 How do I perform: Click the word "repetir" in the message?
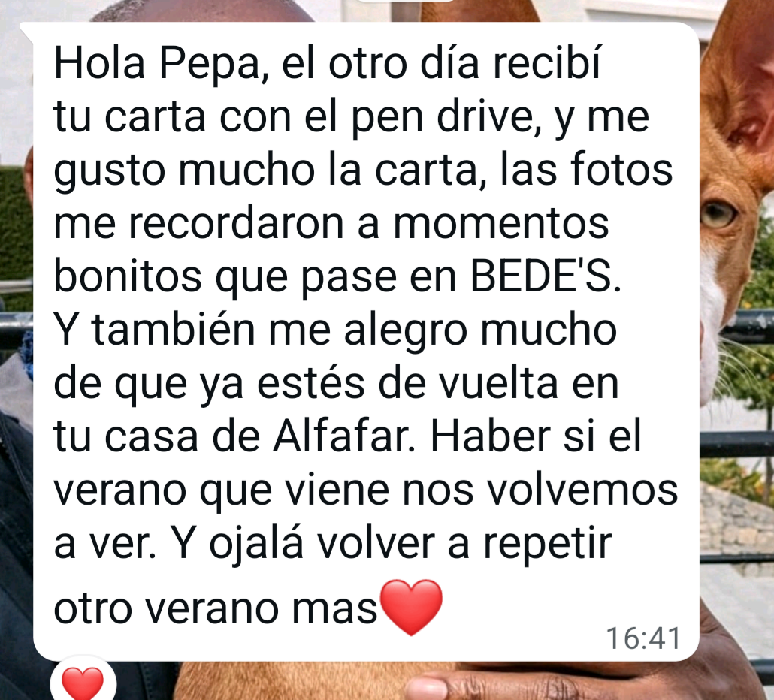(547, 546)
